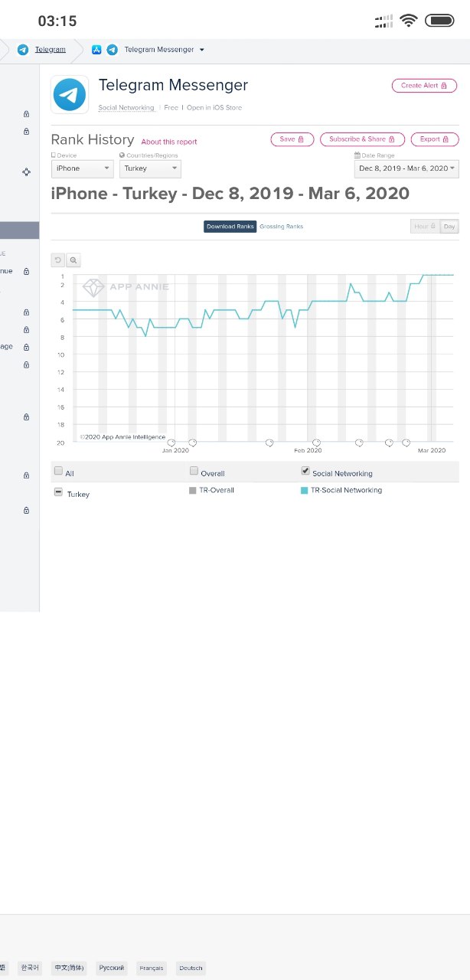Select the Français language option

[x=152, y=968]
